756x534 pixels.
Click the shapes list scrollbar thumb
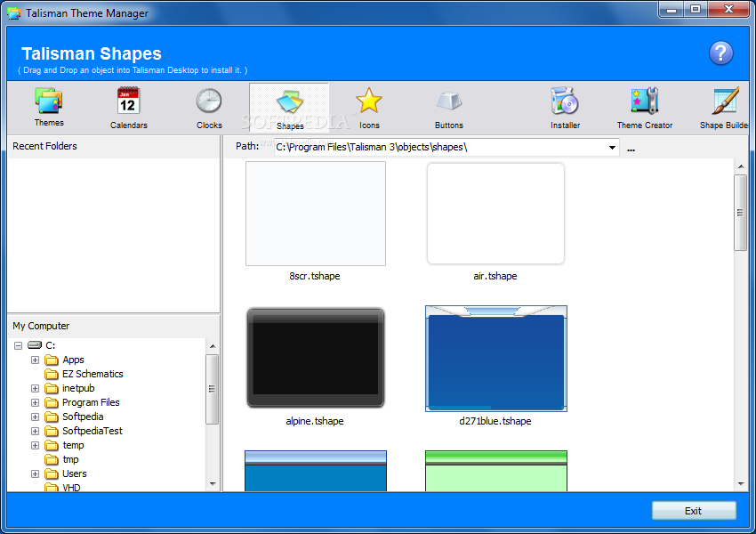click(741, 212)
